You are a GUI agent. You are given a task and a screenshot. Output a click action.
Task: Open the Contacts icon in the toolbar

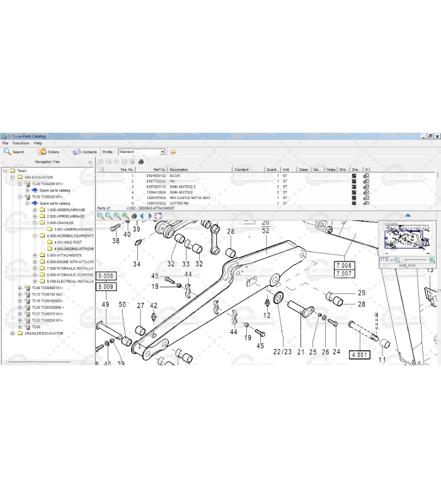(84, 152)
